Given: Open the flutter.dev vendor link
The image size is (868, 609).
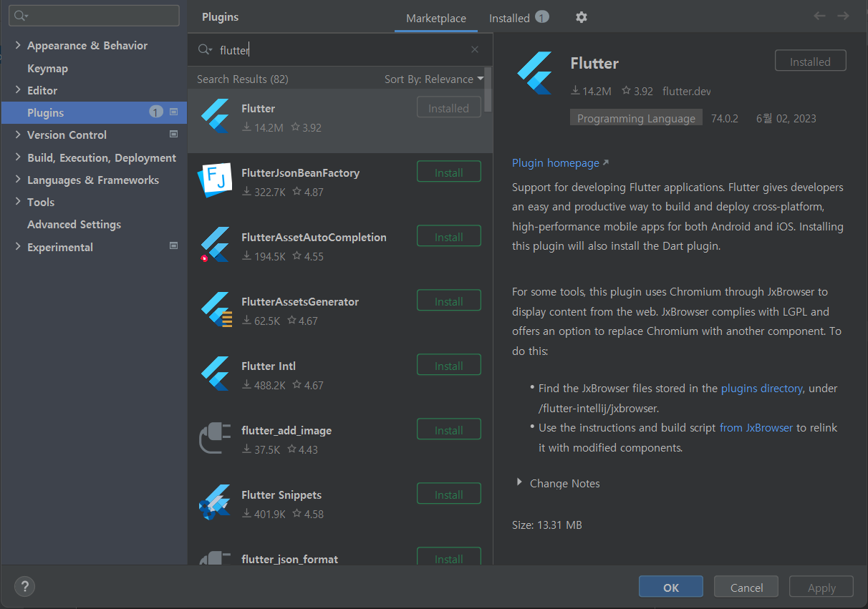Looking at the screenshot, I should point(687,91).
